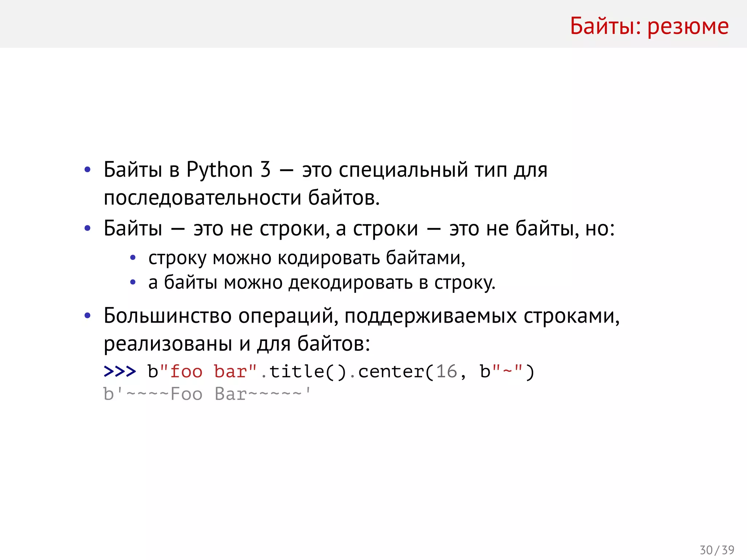747x560 pixels.
Task: Click the text "последовательности байтов."
Action: pyautogui.click(x=242, y=198)
